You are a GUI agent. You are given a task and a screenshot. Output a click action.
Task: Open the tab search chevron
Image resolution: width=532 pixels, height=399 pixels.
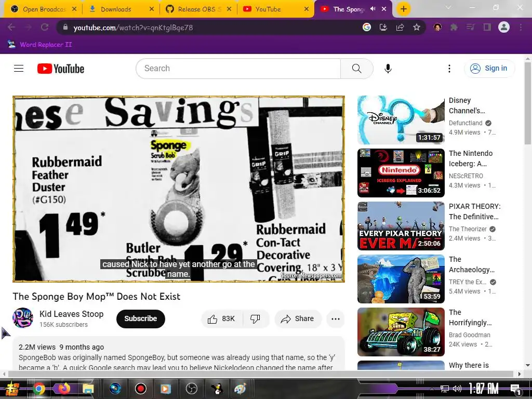448,7
